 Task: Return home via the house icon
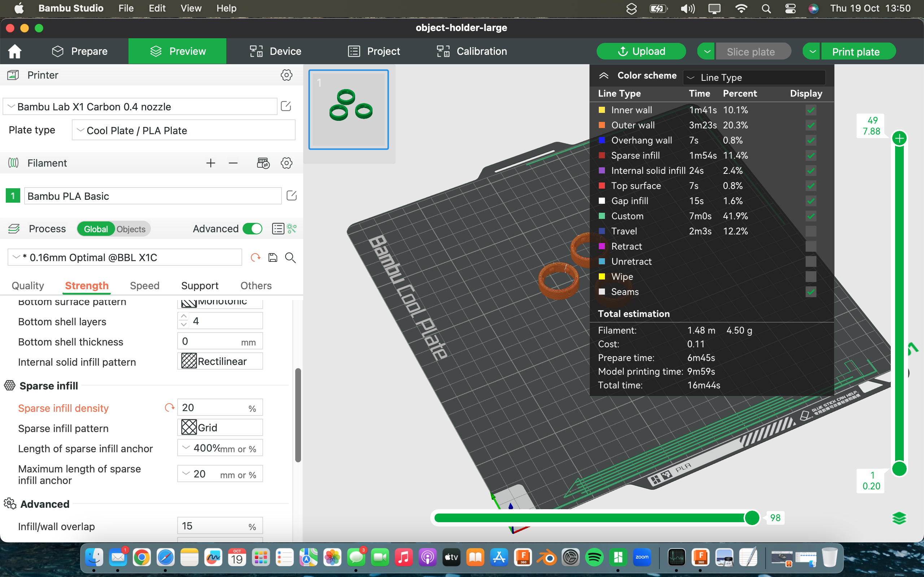tap(14, 51)
